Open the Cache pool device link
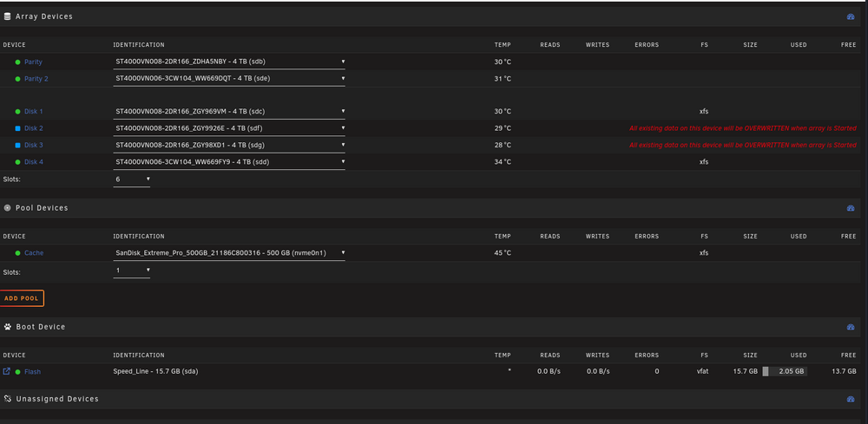Screen dimensions: 868x424 coord(34,252)
